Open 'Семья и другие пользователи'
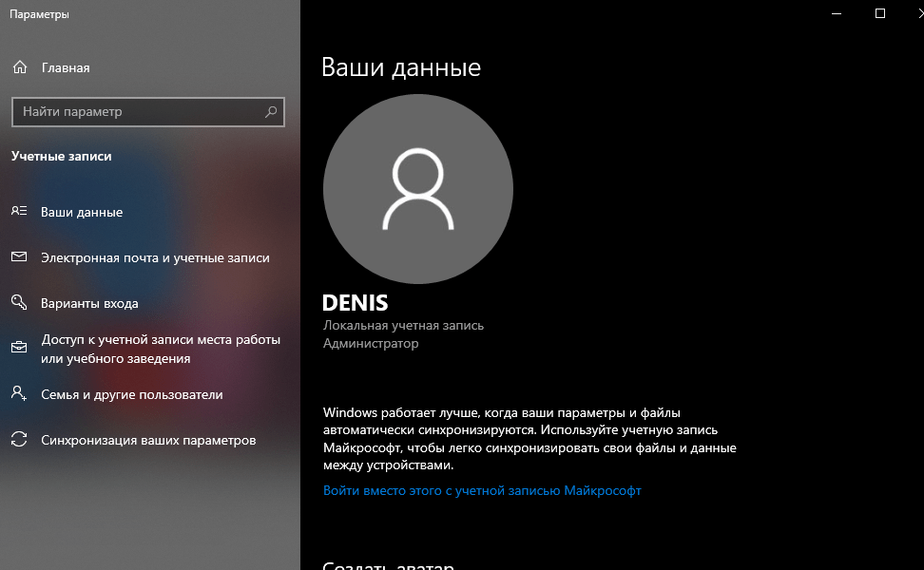Image resolution: width=924 pixels, height=570 pixels. pos(131,394)
